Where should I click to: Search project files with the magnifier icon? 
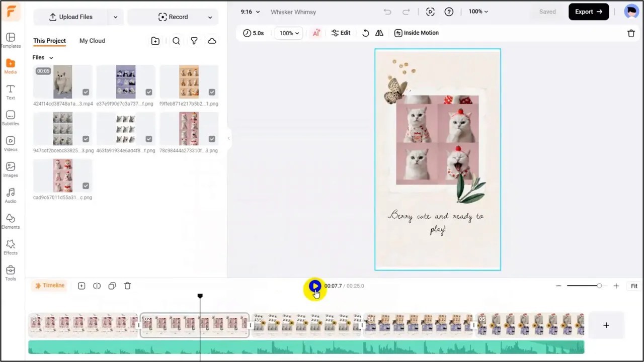point(176,41)
